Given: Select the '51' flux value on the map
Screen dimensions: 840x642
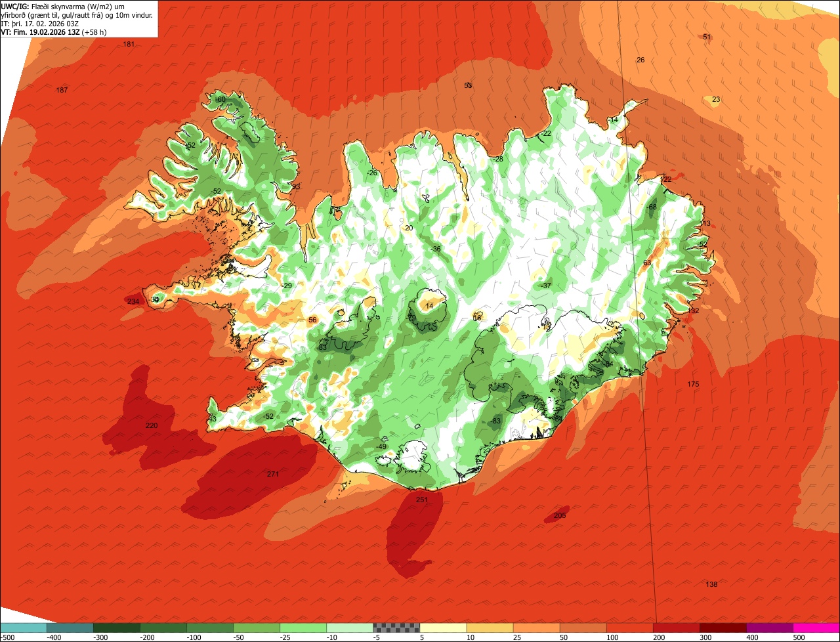Looking at the screenshot, I should point(707,37).
